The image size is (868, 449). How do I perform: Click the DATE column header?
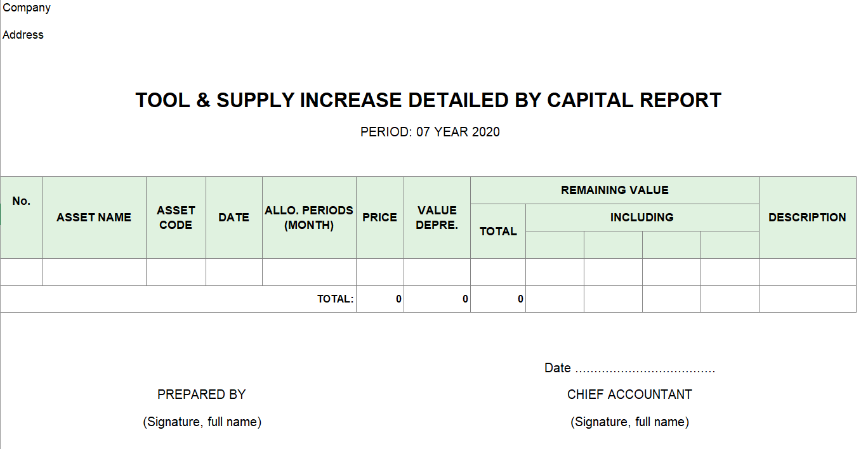(x=233, y=218)
